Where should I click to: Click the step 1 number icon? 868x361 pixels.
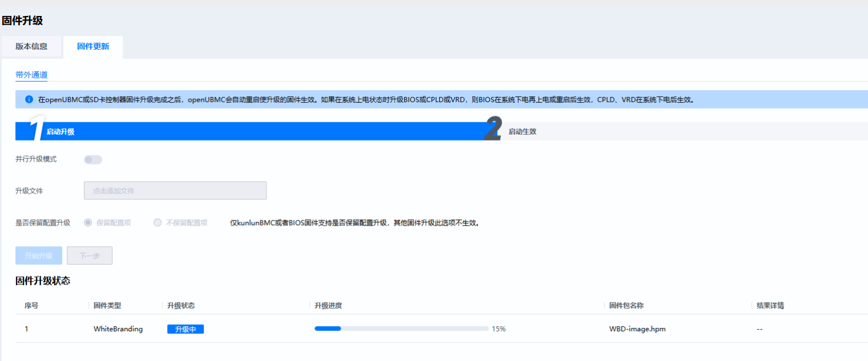(x=36, y=130)
